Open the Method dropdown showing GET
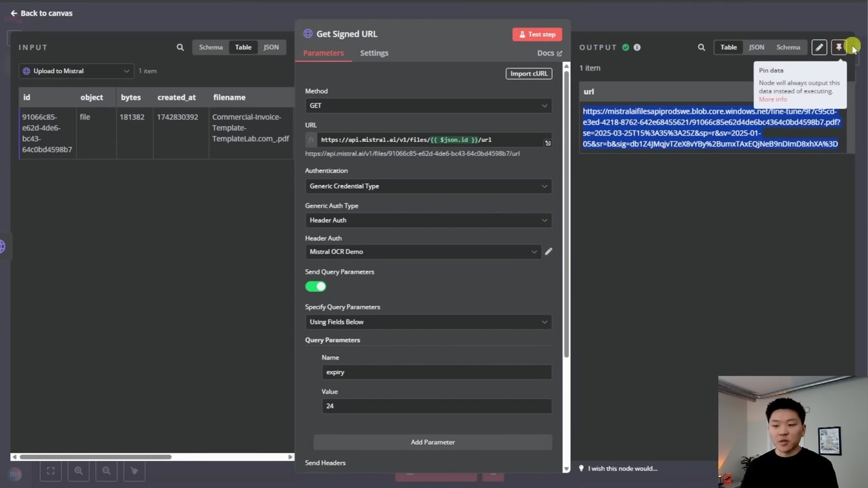Viewport: 868px width, 488px height. [428, 106]
